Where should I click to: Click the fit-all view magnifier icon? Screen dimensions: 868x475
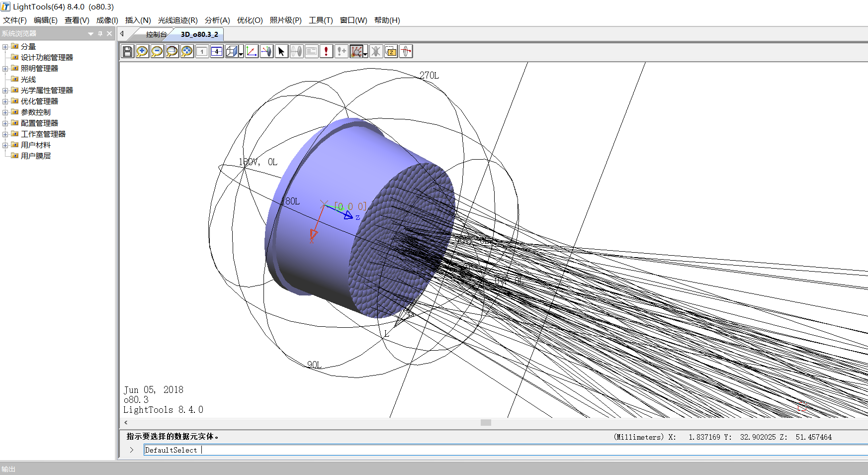click(187, 51)
